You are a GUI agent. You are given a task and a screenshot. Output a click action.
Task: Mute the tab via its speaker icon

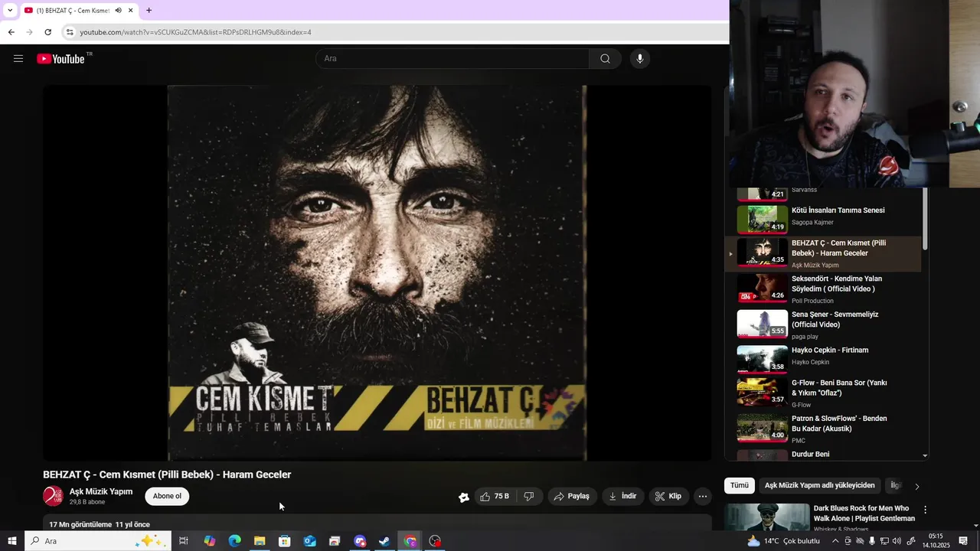[x=118, y=11]
